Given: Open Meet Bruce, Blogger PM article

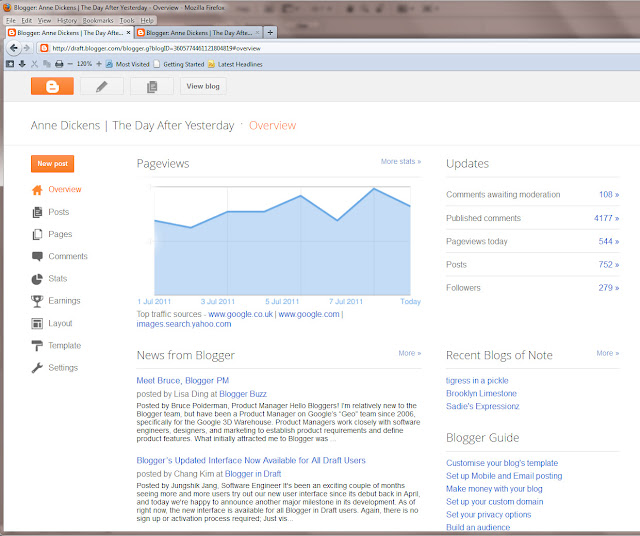Looking at the screenshot, I should [x=182, y=380].
